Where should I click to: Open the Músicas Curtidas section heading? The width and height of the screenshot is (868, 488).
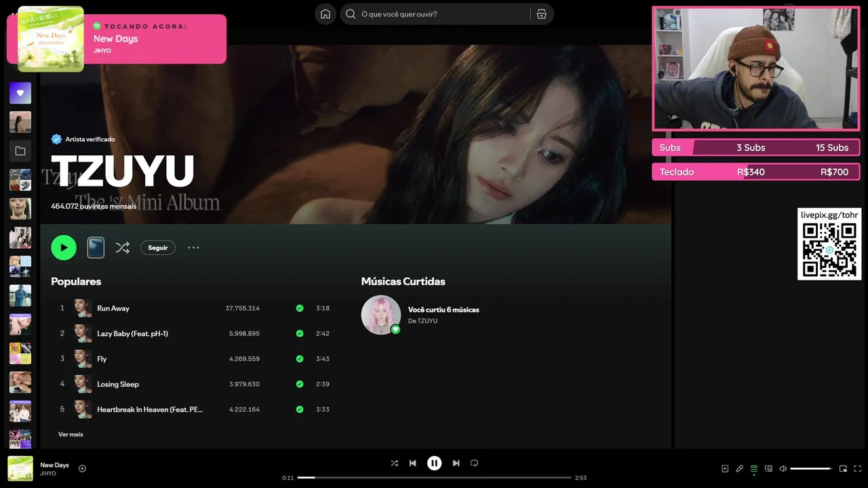403,281
